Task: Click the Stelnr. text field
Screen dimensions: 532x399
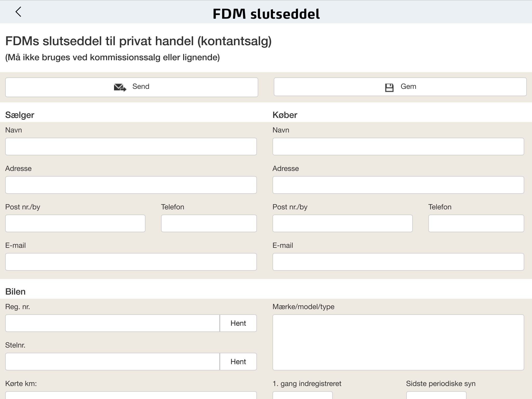Action: click(112, 362)
